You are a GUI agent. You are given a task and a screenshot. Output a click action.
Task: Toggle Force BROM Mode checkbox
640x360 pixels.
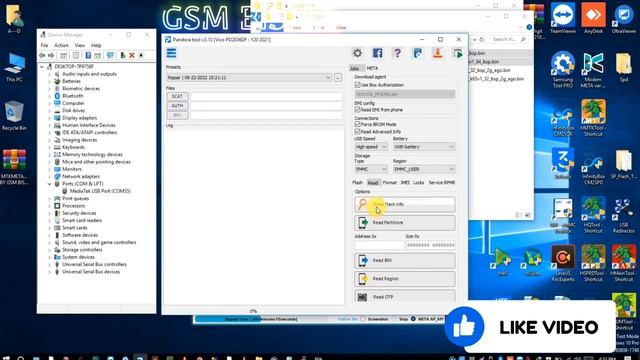(358, 124)
